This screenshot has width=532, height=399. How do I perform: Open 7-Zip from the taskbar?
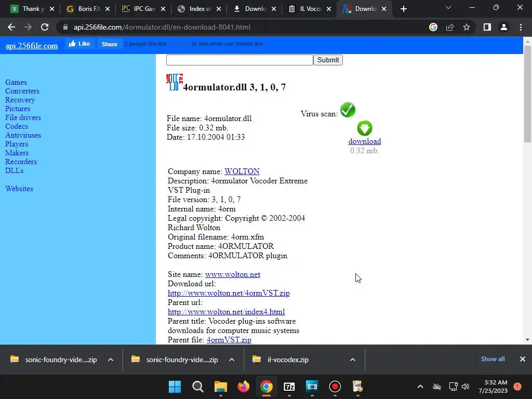tap(289, 387)
